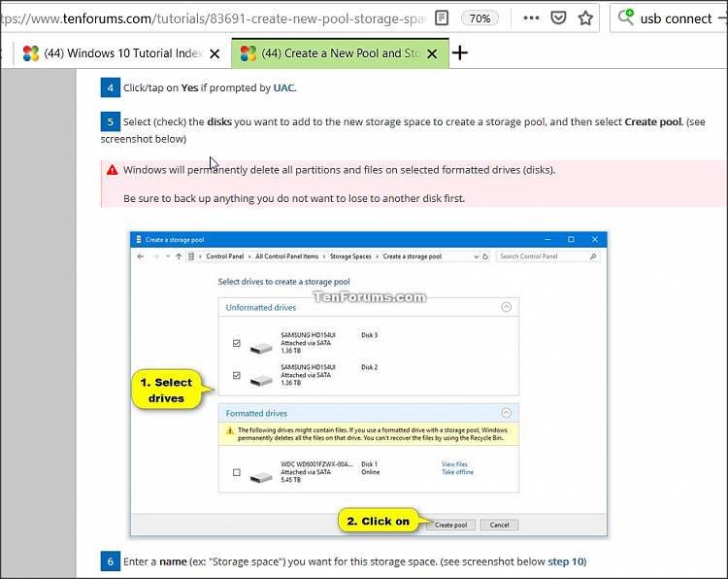Collapse the Unformatted drives section chevron
The width and height of the screenshot is (728, 579).
[x=506, y=307]
